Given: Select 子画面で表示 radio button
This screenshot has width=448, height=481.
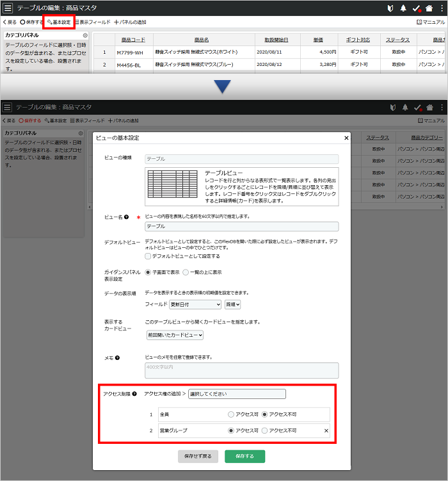Looking at the screenshot, I should (148, 272).
